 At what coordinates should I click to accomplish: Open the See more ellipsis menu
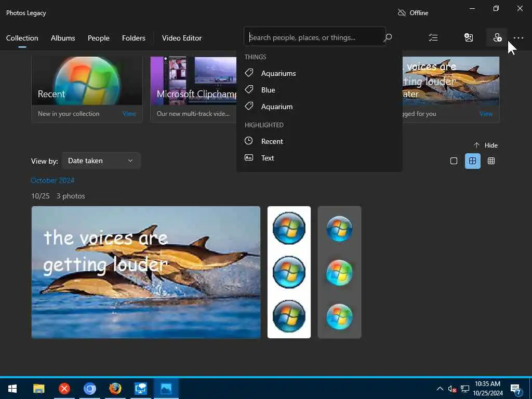click(x=518, y=38)
